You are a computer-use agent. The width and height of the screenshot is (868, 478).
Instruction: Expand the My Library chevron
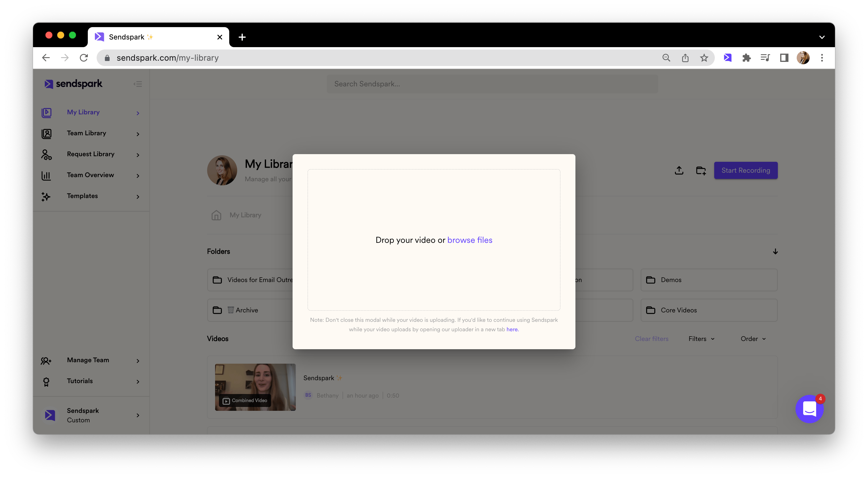[138, 113]
